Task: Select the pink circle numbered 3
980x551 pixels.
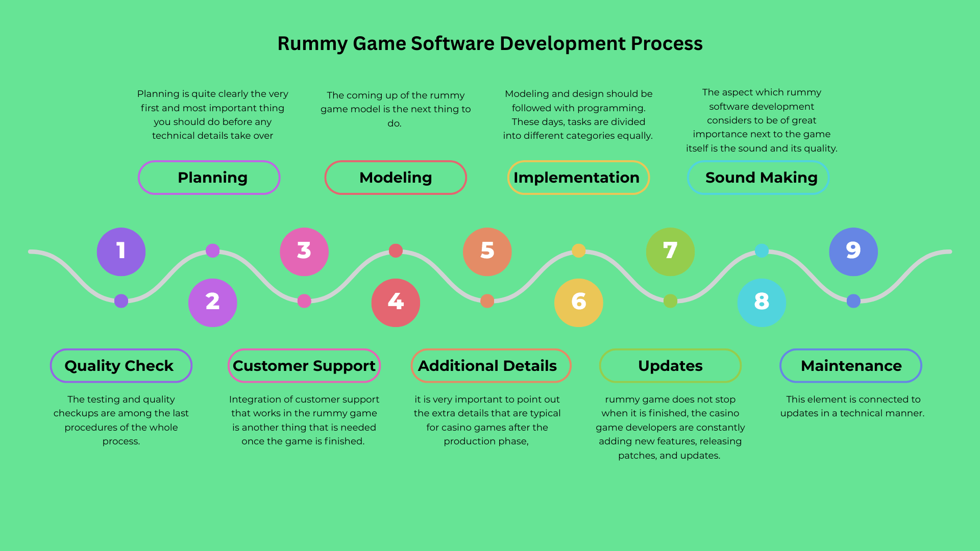Action: point(304,252)
